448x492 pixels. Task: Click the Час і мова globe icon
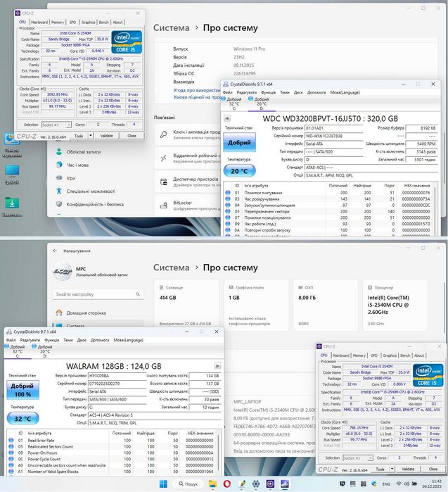(59, 165)
